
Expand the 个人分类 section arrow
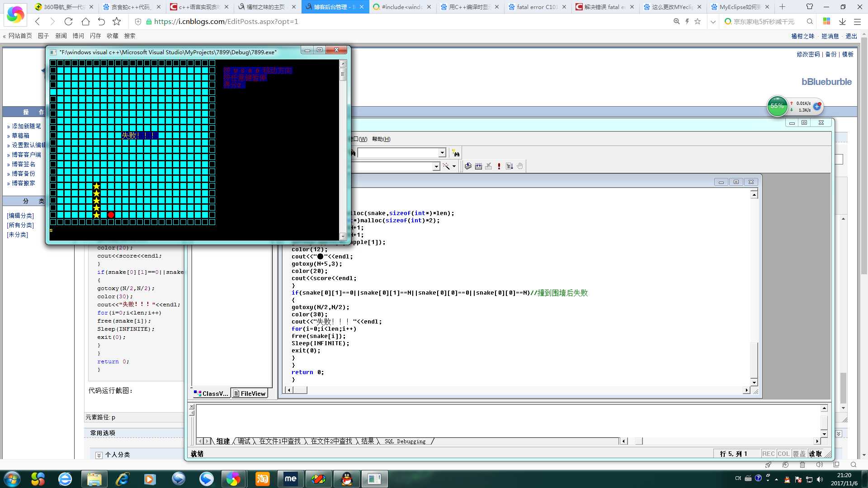tap(99, 455)
